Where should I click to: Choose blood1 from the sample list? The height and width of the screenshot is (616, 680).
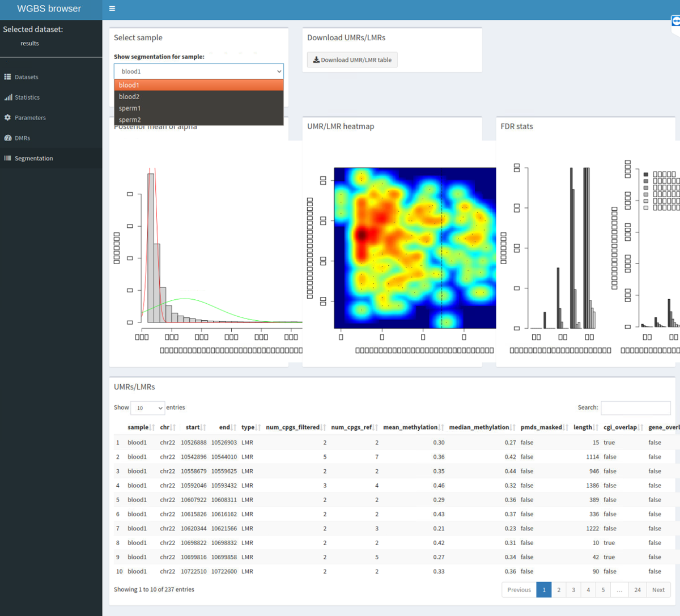pos(198,85)
